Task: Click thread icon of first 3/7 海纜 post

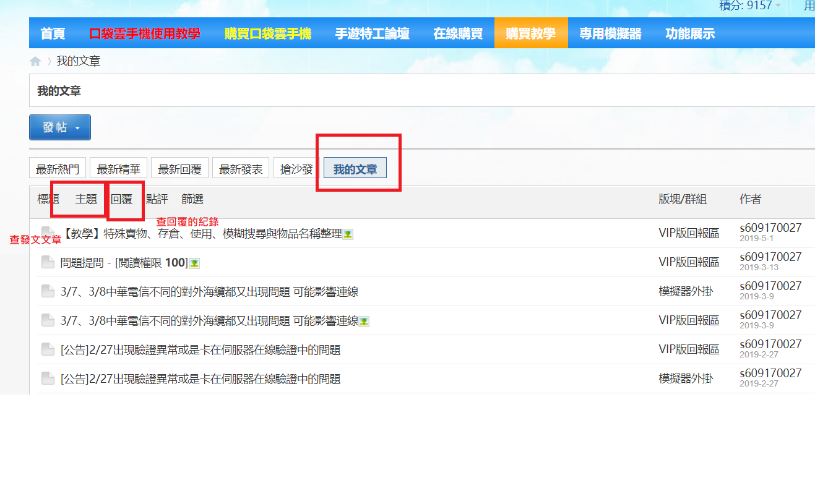Action: pyautogui.click(x=48, y=292)
